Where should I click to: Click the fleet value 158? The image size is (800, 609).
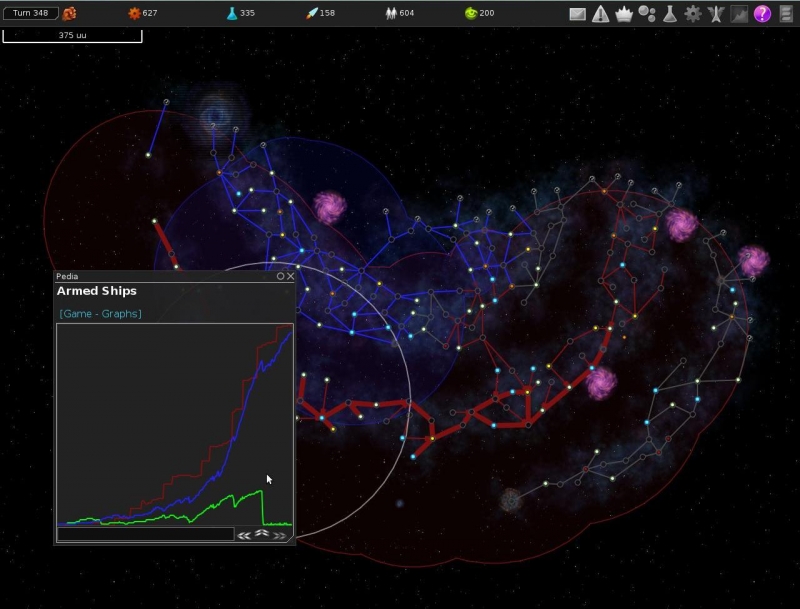pyautogui.click(x=327, y=13)
